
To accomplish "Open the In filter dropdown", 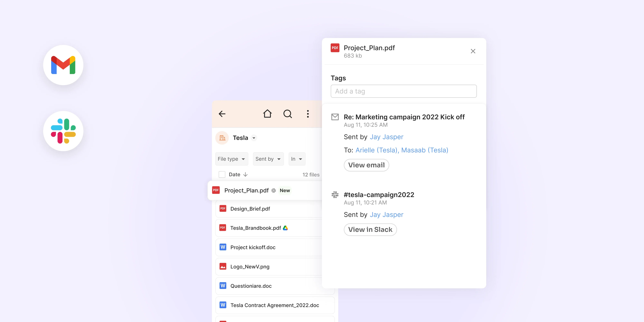I will tap(297, 159).
